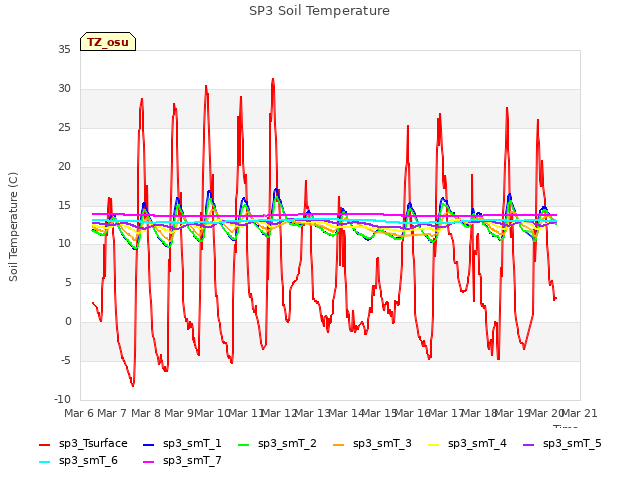Screen dimensions: 640x480
Task: Click the highest red peak near Mar 12
Action: (x=273, y=79)
